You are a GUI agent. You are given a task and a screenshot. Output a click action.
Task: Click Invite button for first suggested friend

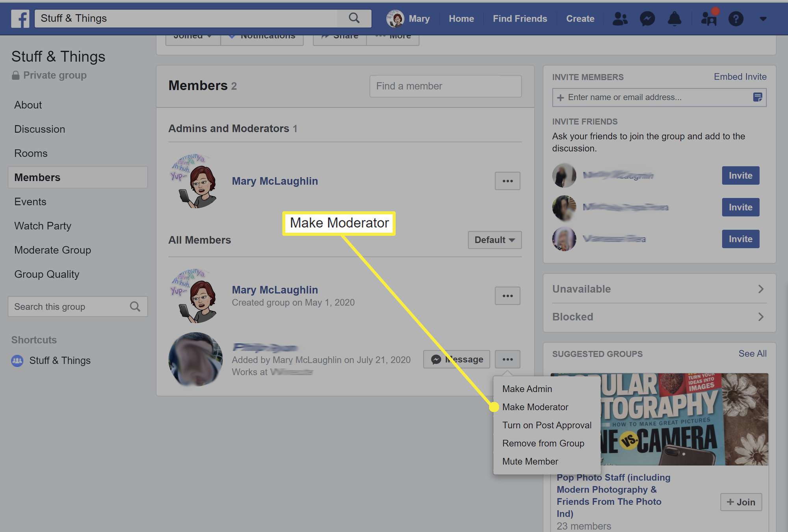[741, 175]
